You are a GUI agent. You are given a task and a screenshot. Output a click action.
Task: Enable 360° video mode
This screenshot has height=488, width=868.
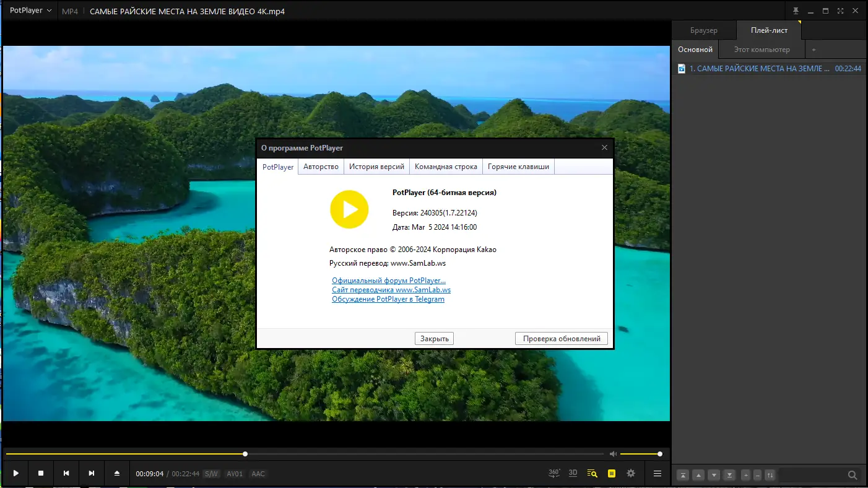554,473
